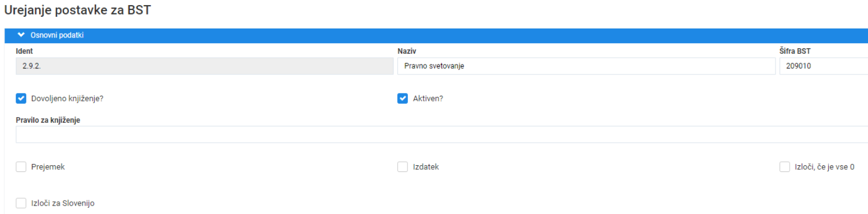Click the 'Dovoljeno knjiženje?' label text

click(x=68, y=99)
